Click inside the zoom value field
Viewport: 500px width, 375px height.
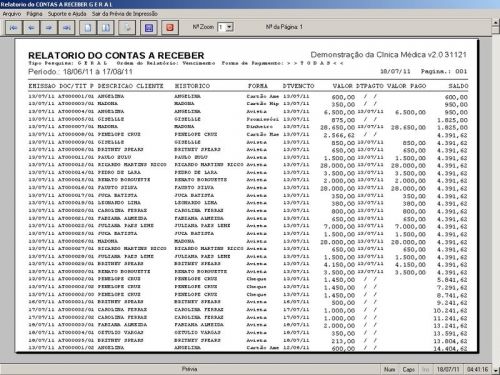[x=222, y=27]
